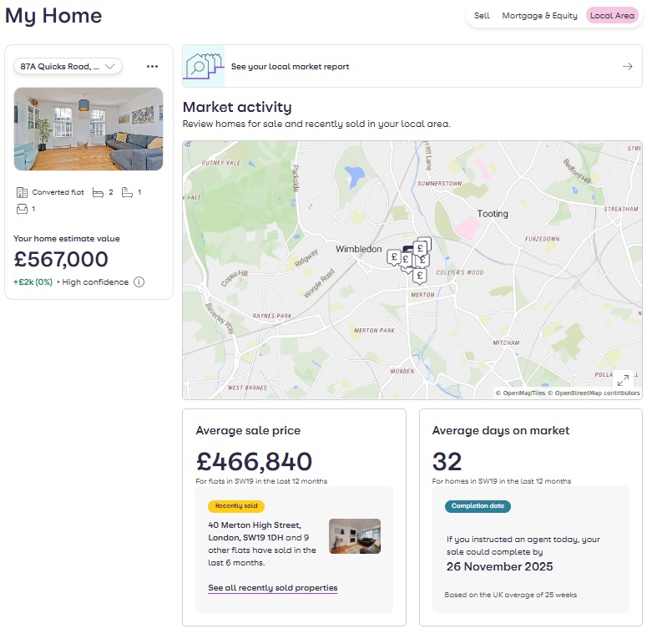This screenshot has width=662, height=644.
Task: Click the living room property photo
Action: [88, 129]
